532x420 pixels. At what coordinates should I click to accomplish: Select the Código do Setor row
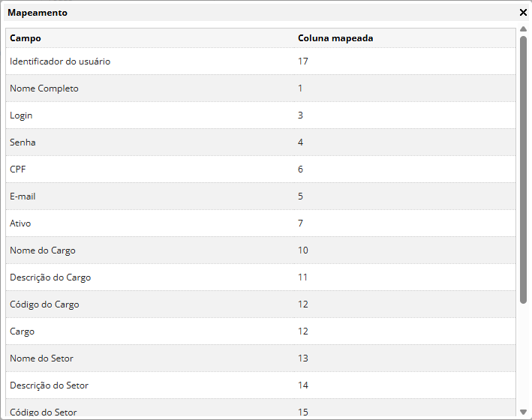[x=43, y=412]
